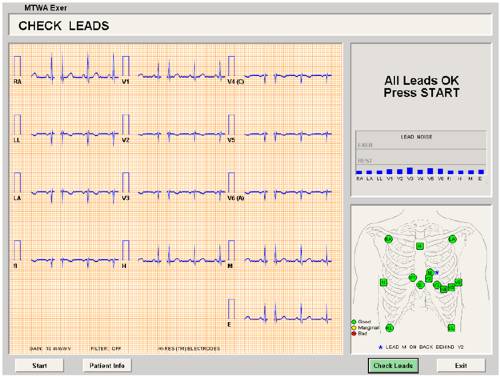This screenshot has height=377, width=500.
Task: Select the LA electrode on torso diagram
Action: (x=452, y=239)
